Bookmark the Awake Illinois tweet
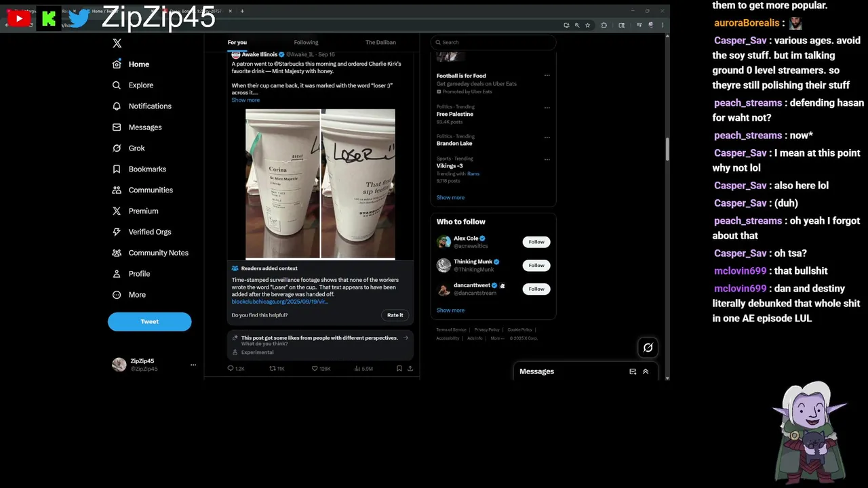Viewport: 868px width, 488px height. (399, 369)
